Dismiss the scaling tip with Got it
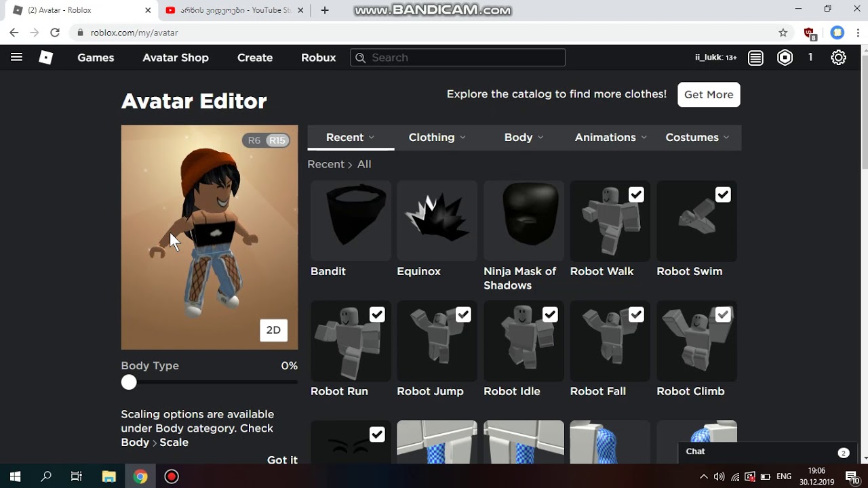This screenshot has height=488, width=868. (282, 460)
